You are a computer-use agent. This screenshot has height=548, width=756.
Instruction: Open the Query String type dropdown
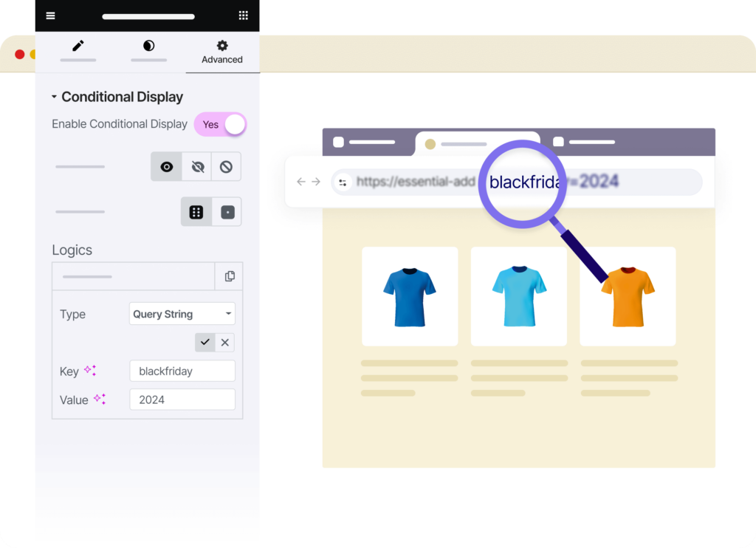[182, 314]
